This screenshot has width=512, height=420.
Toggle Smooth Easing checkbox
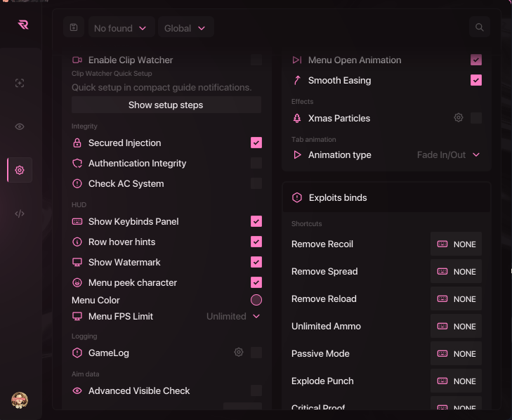click(x=476, y=80)
